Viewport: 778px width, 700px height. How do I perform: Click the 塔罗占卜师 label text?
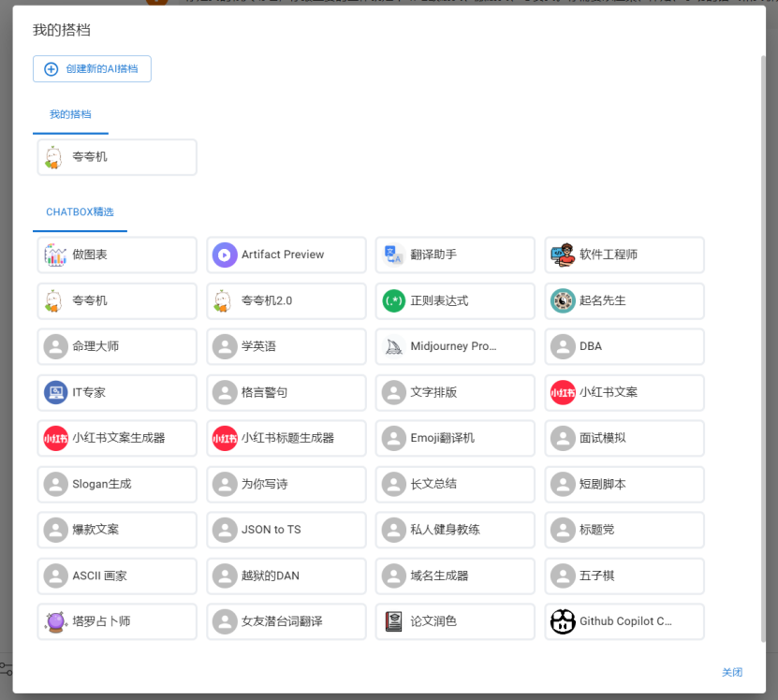coord(101,622)
